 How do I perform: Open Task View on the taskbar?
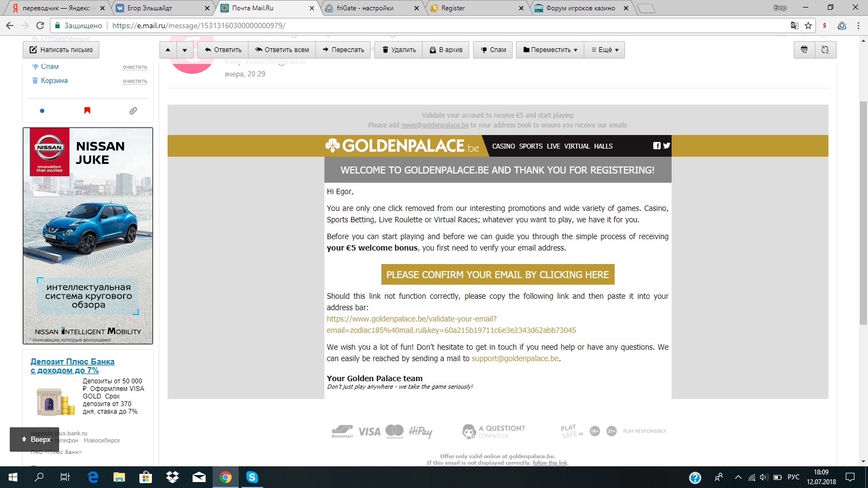[x=65, y=477]
